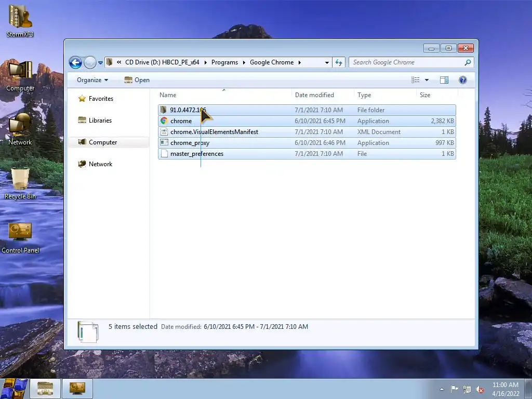This screenshot has height=399, width=532.
Task: Click the Programs breadcrumb segment
Action: coord(224,62)
